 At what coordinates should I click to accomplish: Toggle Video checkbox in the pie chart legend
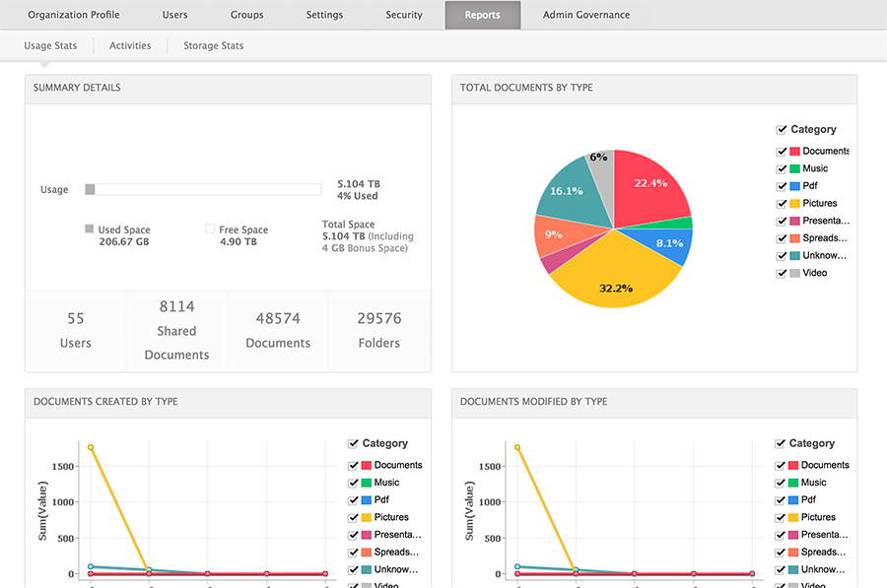(782, 273)
